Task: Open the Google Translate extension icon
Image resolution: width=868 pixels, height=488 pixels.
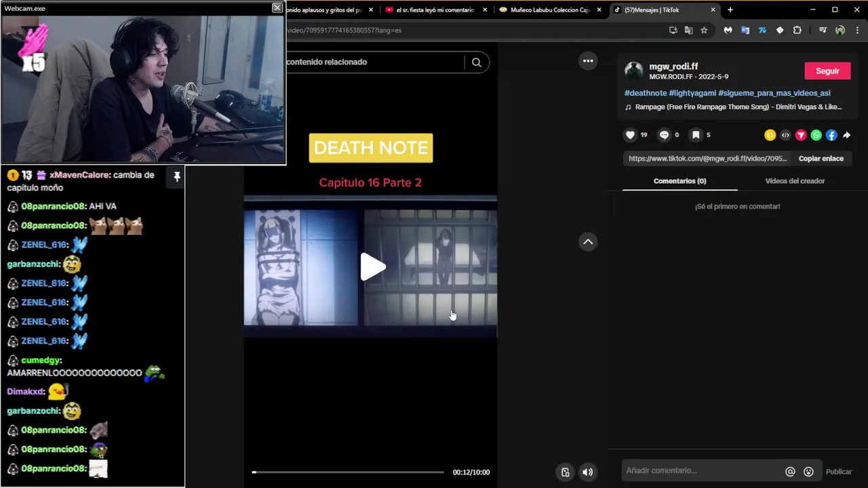Action: coord(745,30)
